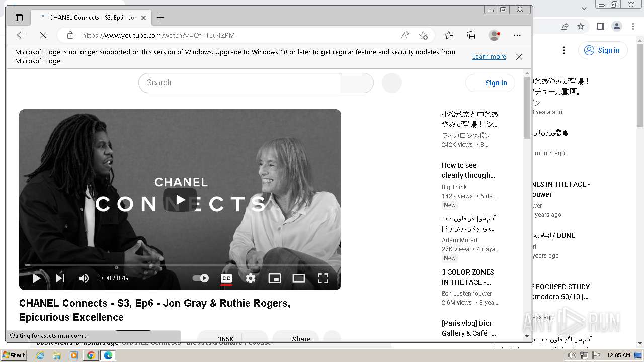Viewport: 644px width, 362px height.
Task: Toggle closed captions CC
Action: point(226,278)
